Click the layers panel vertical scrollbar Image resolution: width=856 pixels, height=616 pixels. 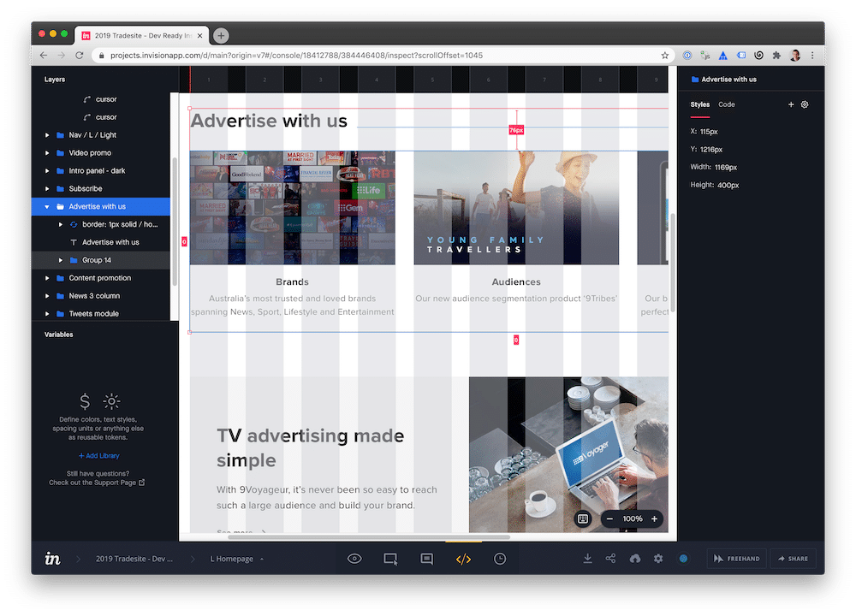pos(175,222)
